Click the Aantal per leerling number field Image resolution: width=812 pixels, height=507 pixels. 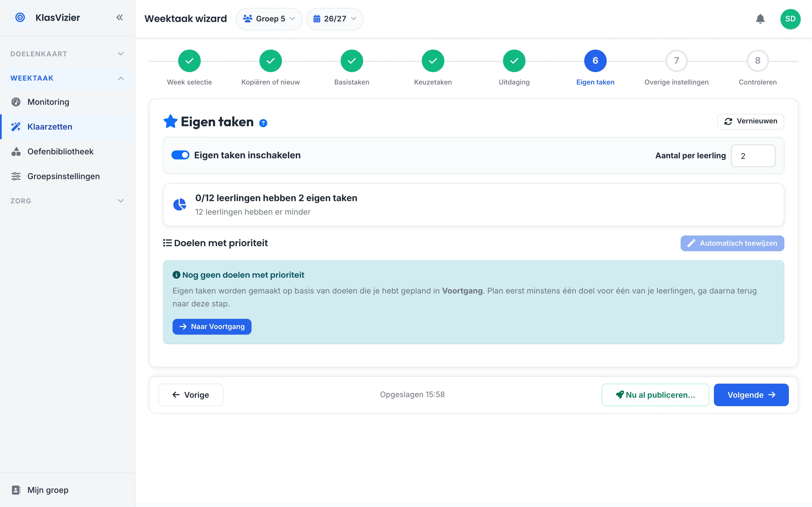coord(753,155)
